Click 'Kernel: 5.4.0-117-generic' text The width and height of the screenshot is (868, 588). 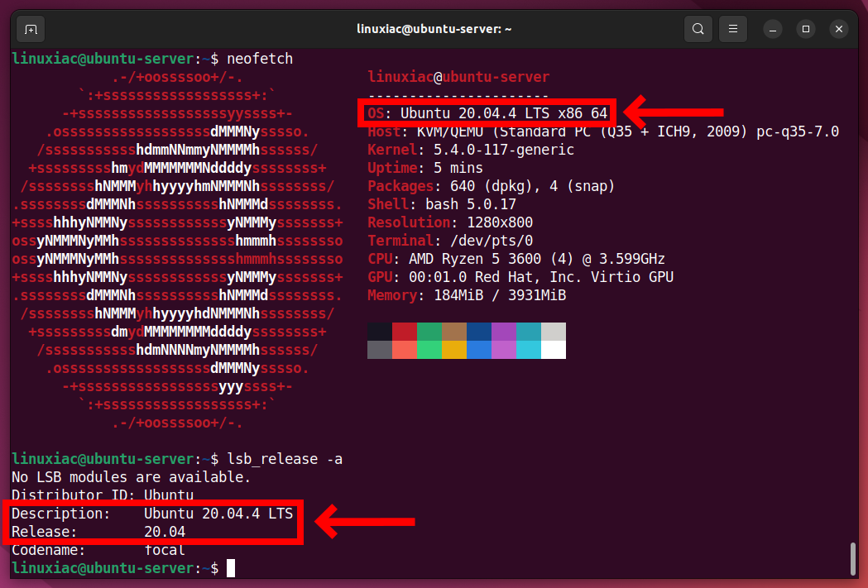point(471,150)
